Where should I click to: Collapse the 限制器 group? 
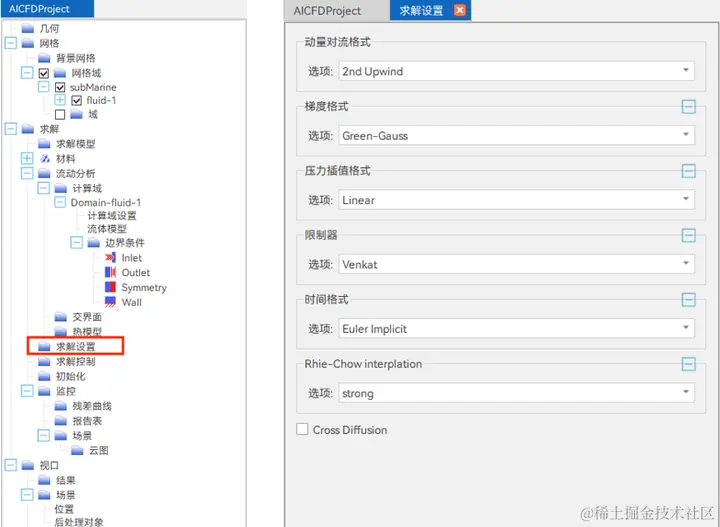[x=688, y=235]
